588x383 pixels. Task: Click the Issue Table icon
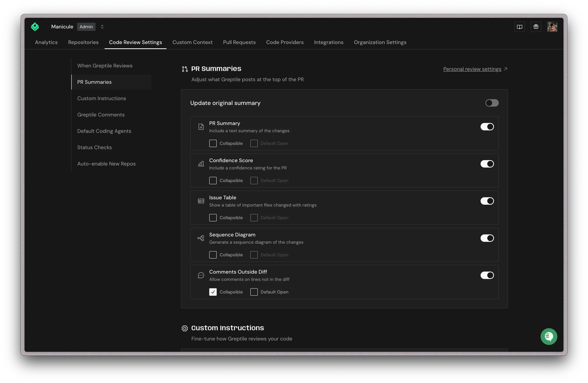201,201
